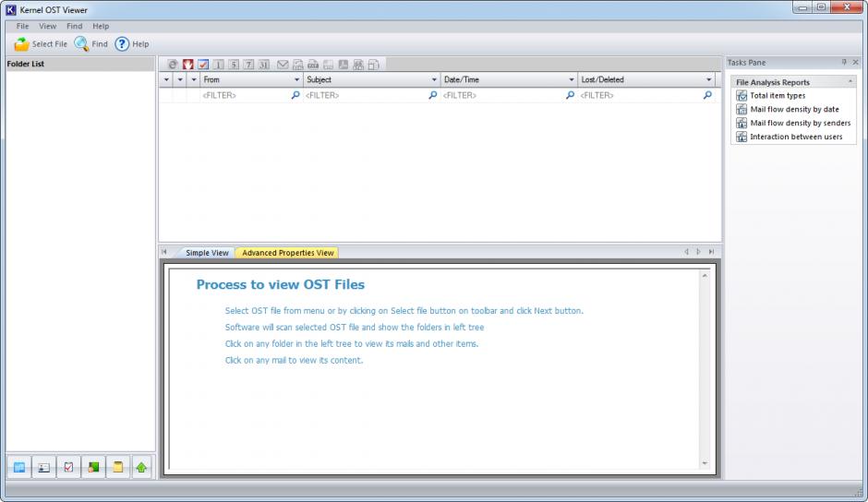This screenshot has width=868, height=502.
Task: Switch to the Simple View tab
Action: pos(207,252)
